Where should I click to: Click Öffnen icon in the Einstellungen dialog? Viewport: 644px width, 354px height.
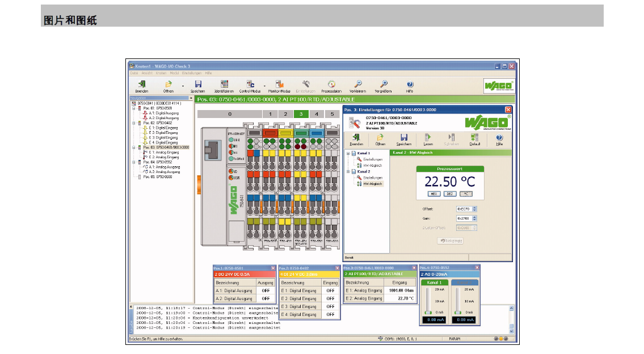point(380,137)
